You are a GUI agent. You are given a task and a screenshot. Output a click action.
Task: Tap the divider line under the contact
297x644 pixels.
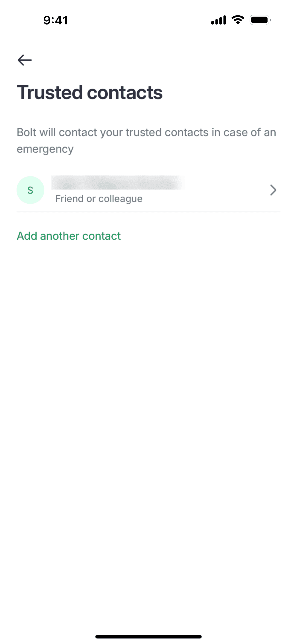pyautogui.click(x=148, y=212)
